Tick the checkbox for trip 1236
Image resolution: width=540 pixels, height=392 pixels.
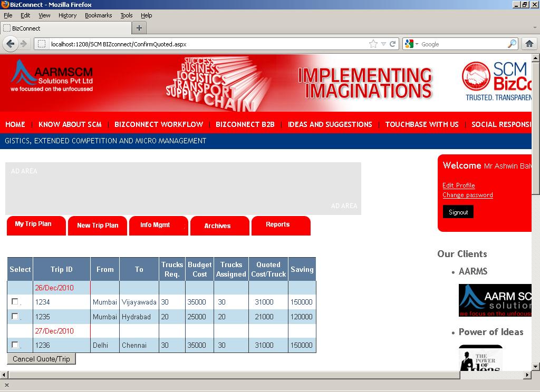point(15,345)
